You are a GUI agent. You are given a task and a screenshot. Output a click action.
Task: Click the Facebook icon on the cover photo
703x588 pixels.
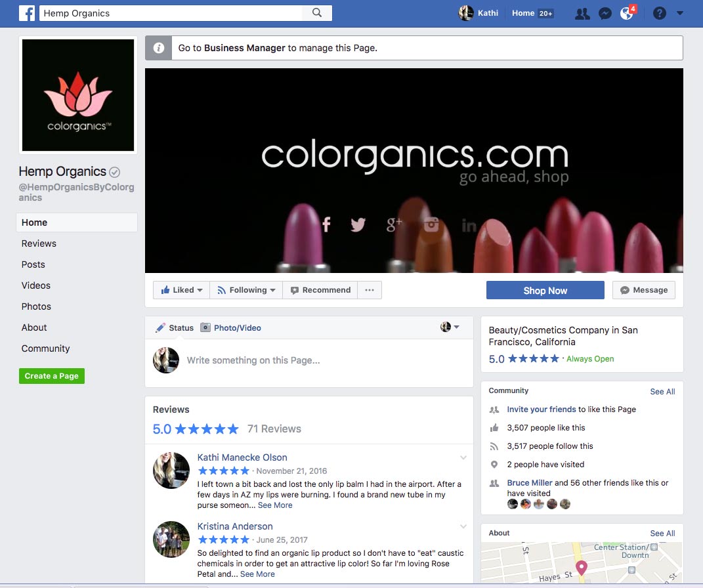[326, 224]
